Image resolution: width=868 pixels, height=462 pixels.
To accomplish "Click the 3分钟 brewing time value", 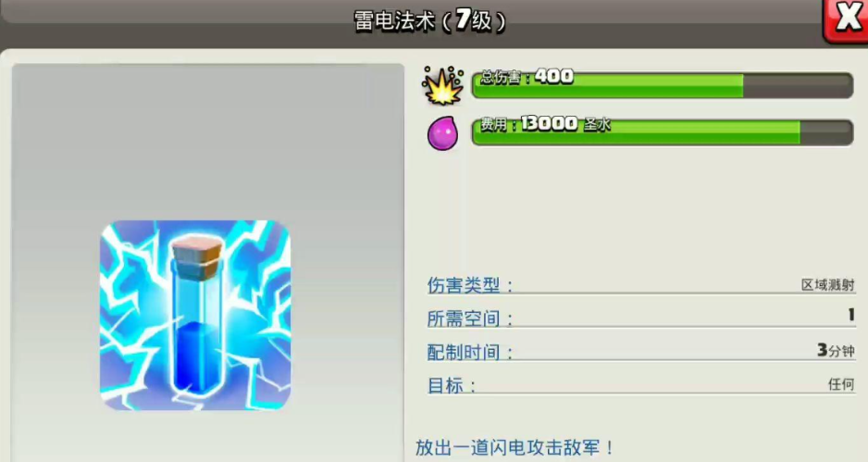I will [836, 350].
